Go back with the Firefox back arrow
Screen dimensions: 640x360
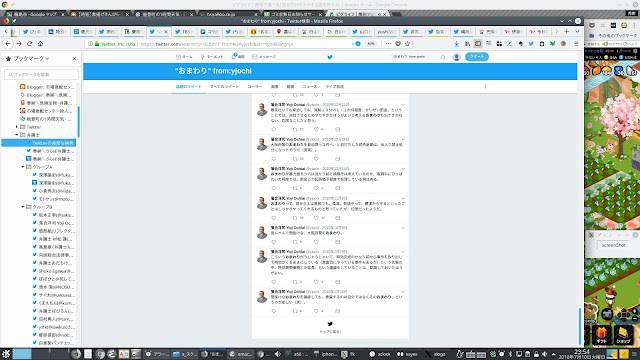pos(8,44)
